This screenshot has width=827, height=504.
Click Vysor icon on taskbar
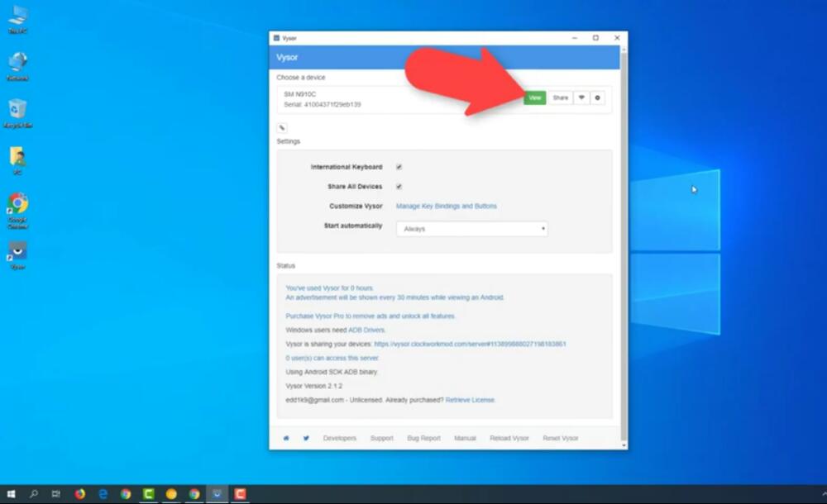217,494
